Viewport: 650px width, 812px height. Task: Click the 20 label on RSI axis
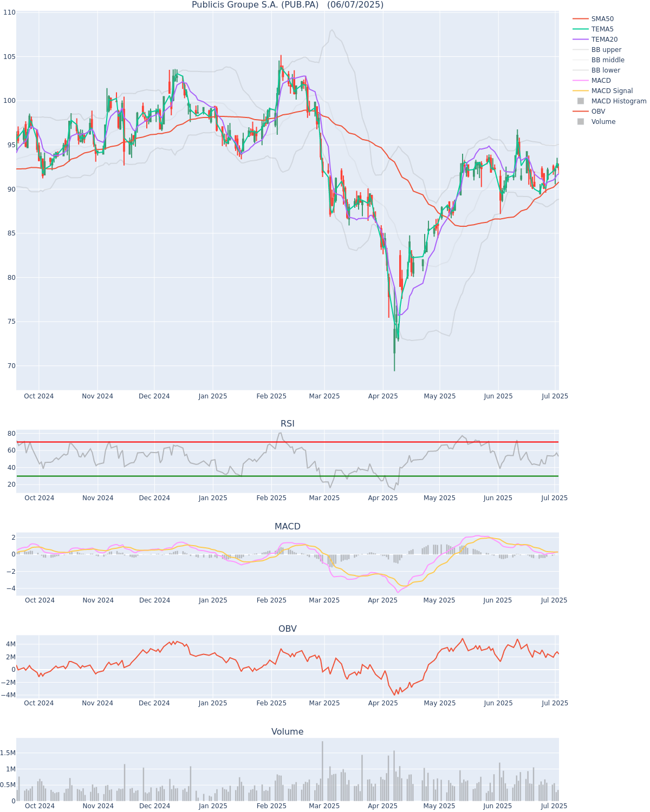[x=11, y=484]
